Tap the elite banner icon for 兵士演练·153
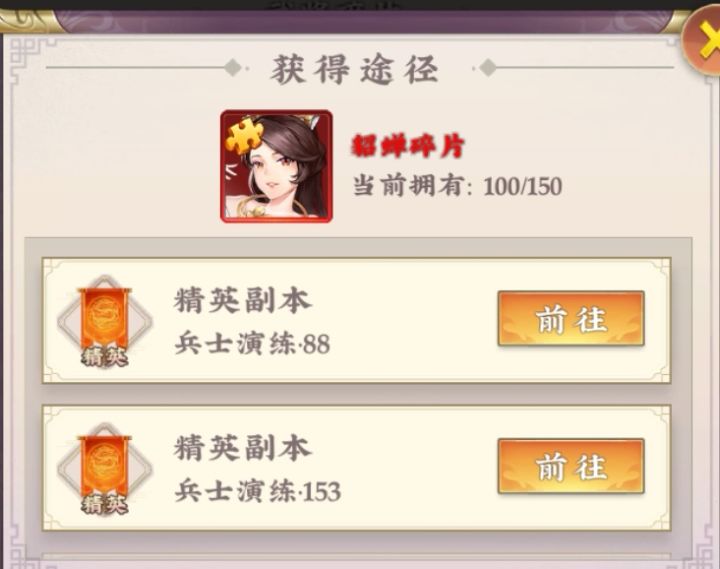Screen dimensions: 720x569 (x=105, y=468)
